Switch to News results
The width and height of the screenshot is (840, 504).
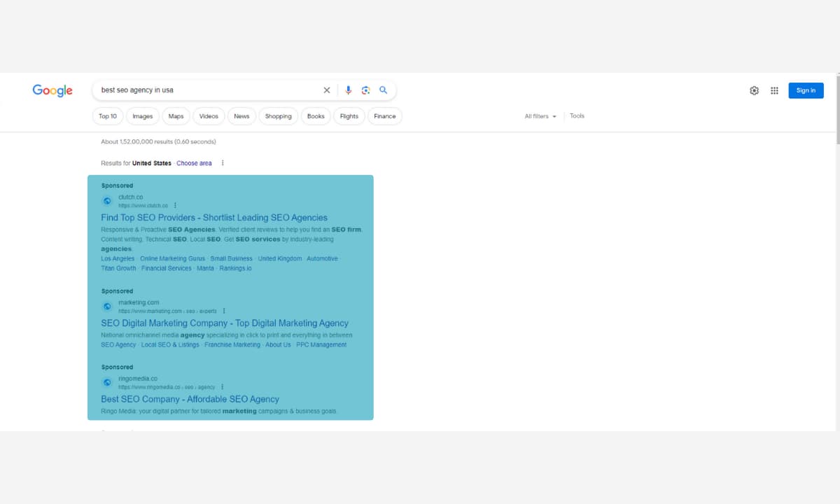coord(241,116)
